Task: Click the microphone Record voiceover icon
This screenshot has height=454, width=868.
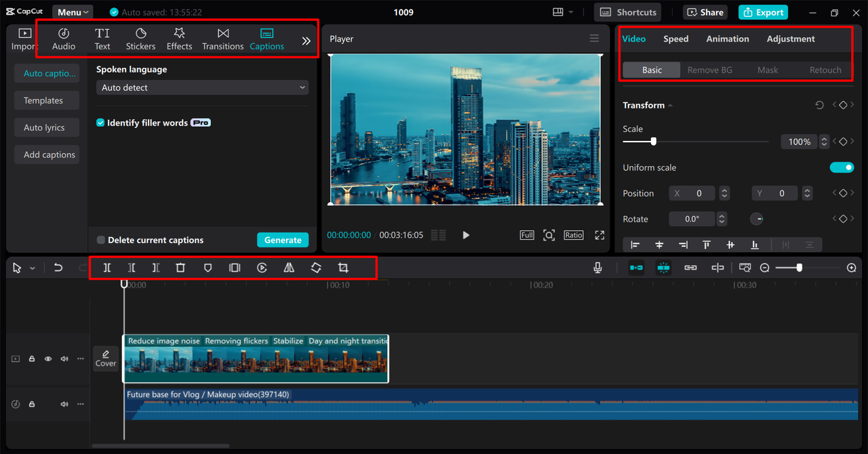Action: pyautogui.click(x=597, y=268)
